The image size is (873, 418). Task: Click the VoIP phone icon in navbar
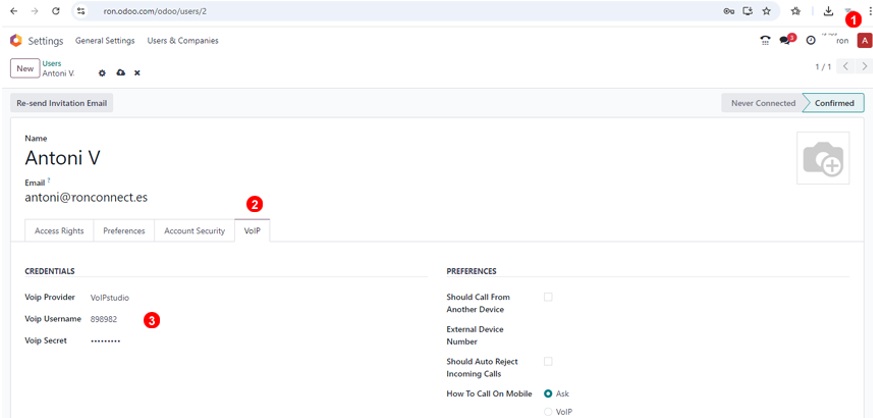(x=765, y=41)
